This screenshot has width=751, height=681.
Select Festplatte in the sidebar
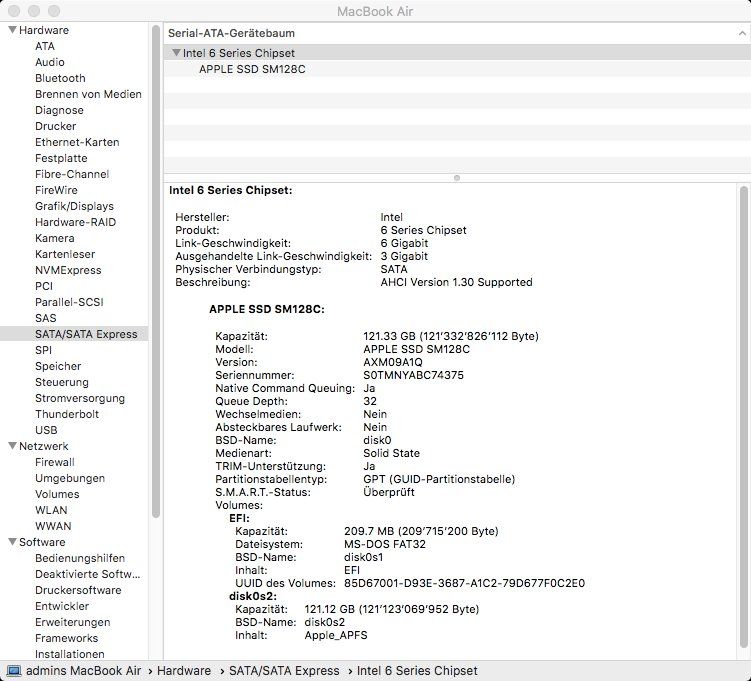point(61,158)
